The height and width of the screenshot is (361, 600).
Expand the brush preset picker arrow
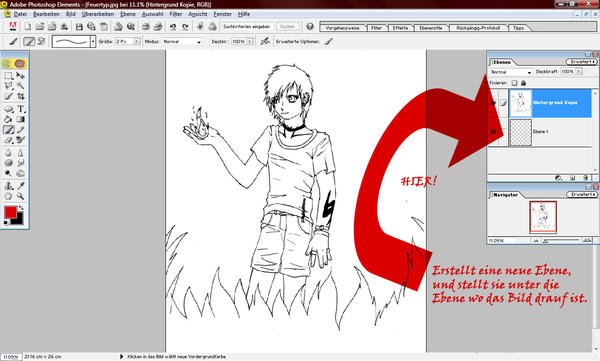pos(93,41)
